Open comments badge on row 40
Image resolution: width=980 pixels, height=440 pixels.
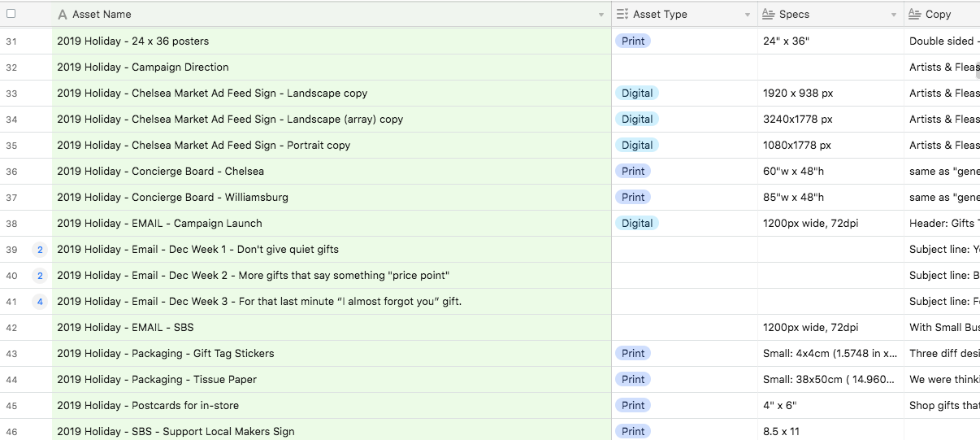[x=40, y=276]
